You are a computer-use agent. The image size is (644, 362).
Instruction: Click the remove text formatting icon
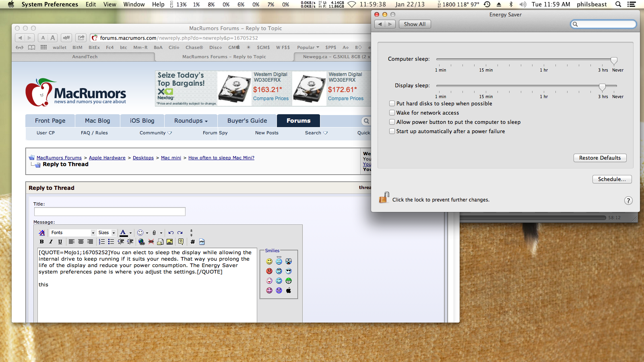pyautogui.click(x=42, y=233)
